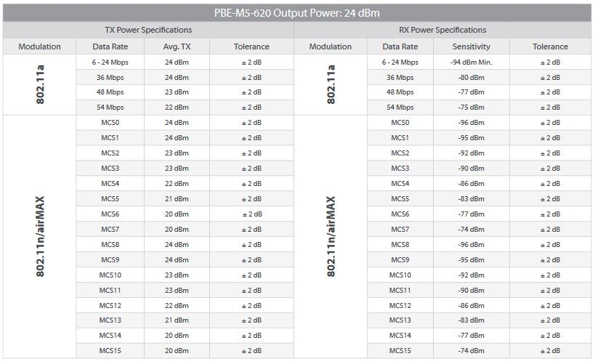603x364 pixels.
Task: Select rotated '802.11n/airMAX' label in TX section
Action: [x=40, y=237]
